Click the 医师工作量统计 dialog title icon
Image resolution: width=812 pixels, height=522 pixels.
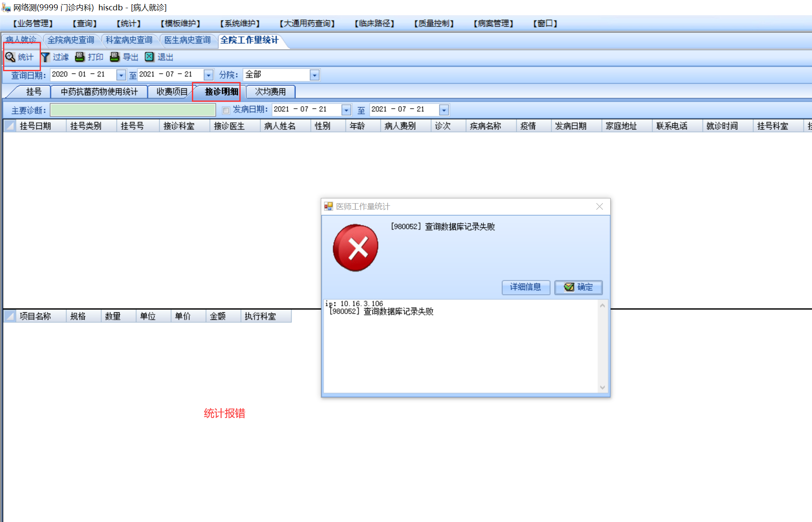(x=329, y=207)
